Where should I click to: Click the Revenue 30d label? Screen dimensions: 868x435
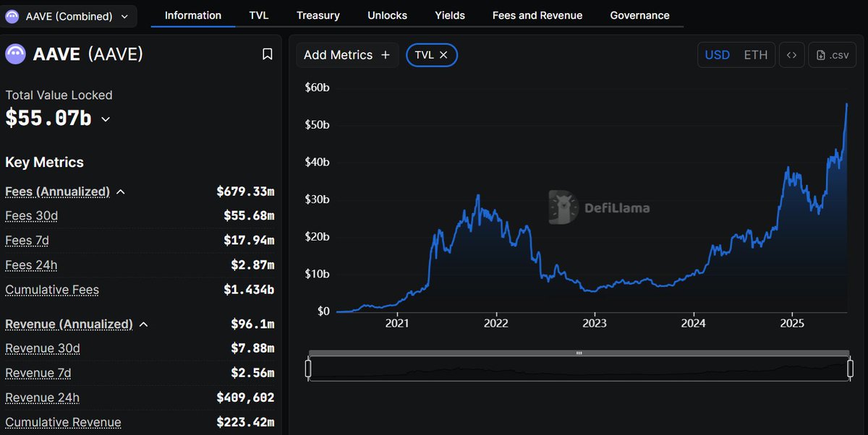pos(43,348)
